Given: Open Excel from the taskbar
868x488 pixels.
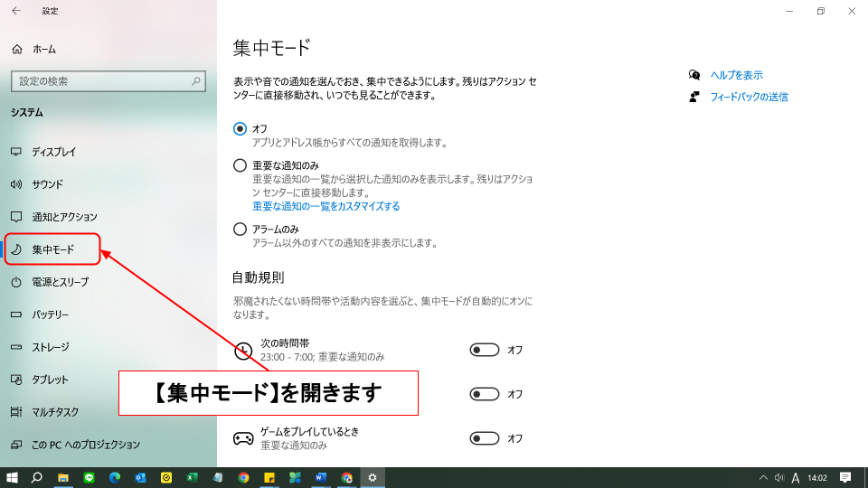Looking at the screenshot, I should tap(192, 477).
